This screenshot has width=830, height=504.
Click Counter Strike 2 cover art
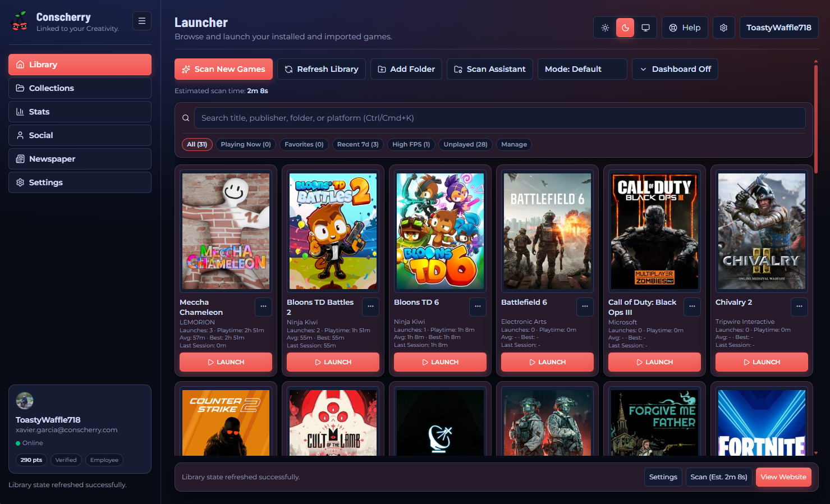click(226, 423)
